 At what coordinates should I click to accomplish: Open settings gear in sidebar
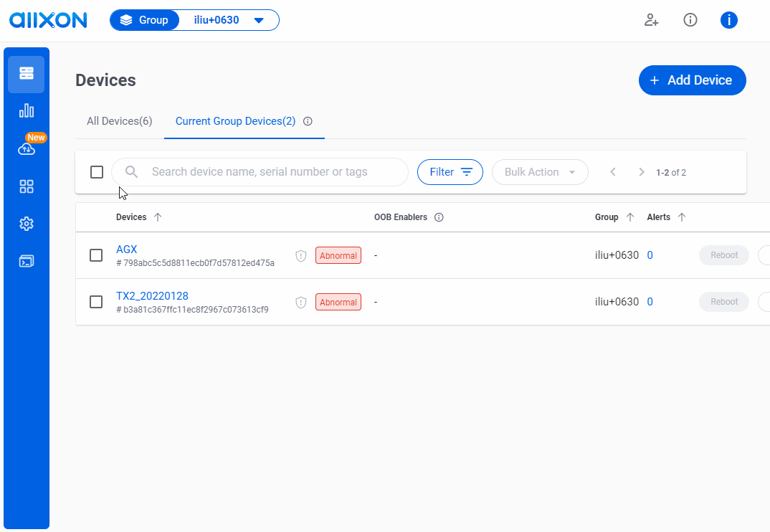(x=27, y=224)
